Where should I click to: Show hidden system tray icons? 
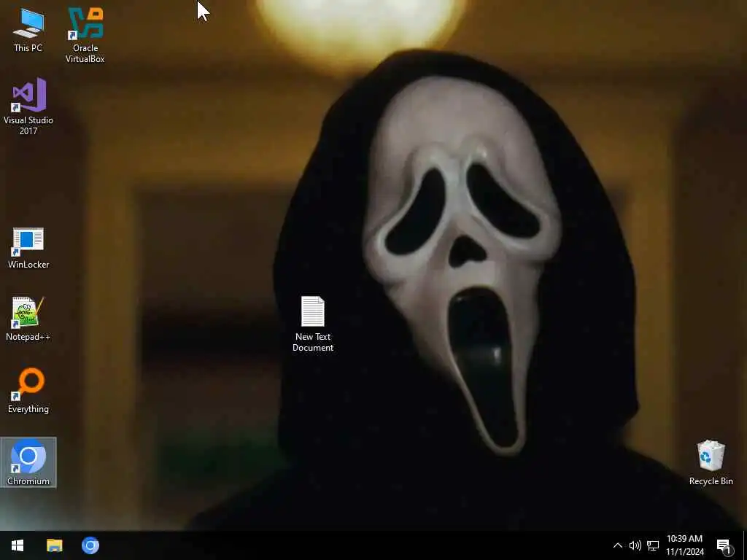coord(617,545)
